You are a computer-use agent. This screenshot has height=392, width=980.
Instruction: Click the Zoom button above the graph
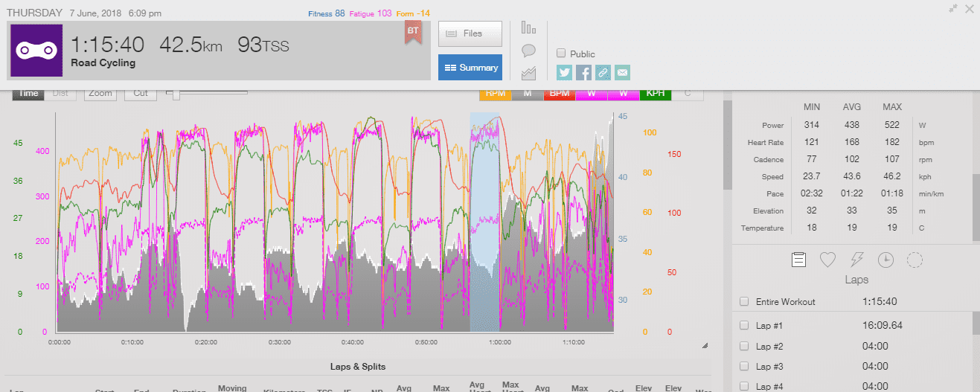click(x=100, y=94)
